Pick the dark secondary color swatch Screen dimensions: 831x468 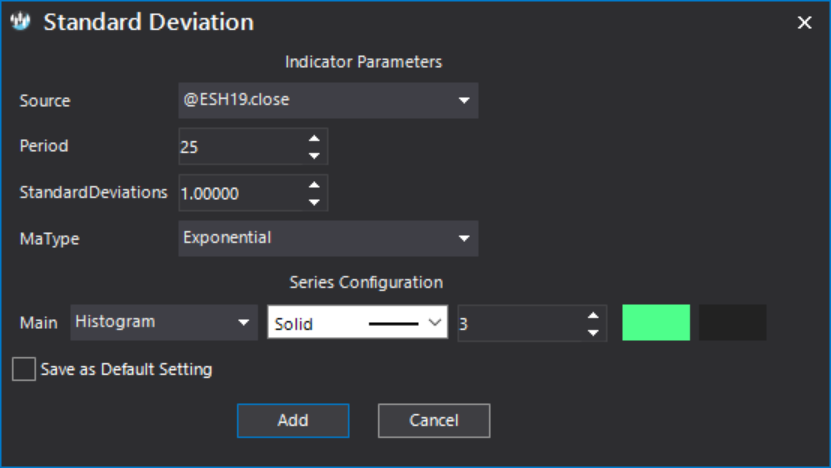(x=732, y=322)
